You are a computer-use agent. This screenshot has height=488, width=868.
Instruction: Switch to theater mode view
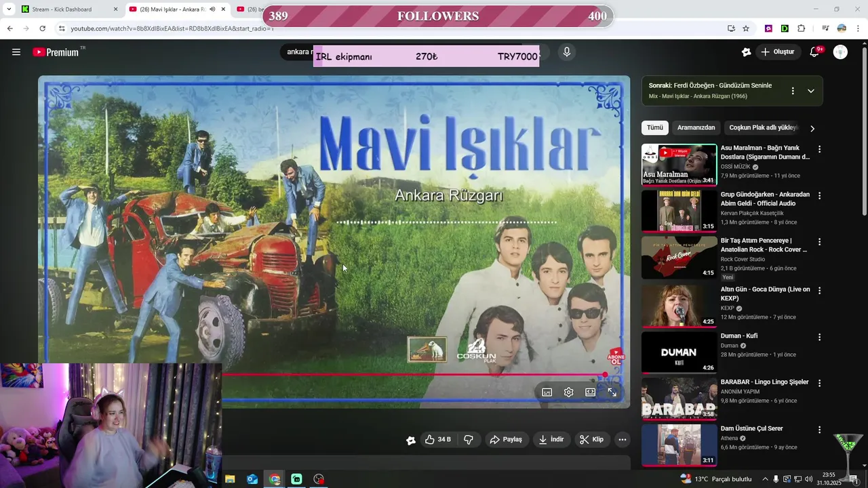pyautogui.click(x=591, y=392)
